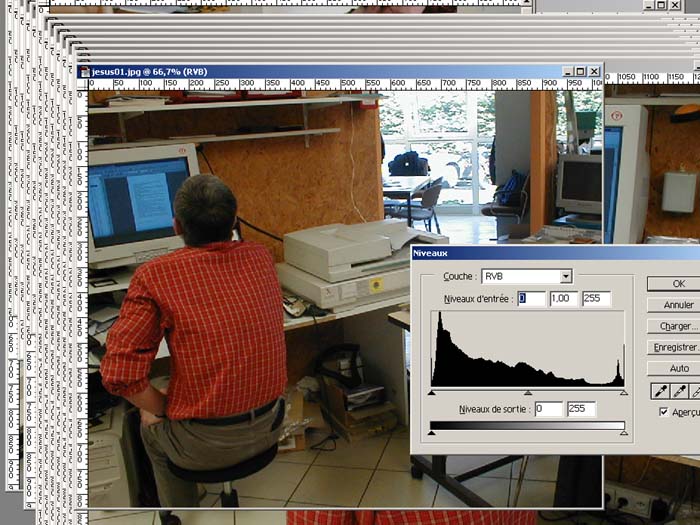This screenshot has height=525, width=700.
Task: Select the black point eyedropper in Niveaux
Action: click(x=660, y=391)
